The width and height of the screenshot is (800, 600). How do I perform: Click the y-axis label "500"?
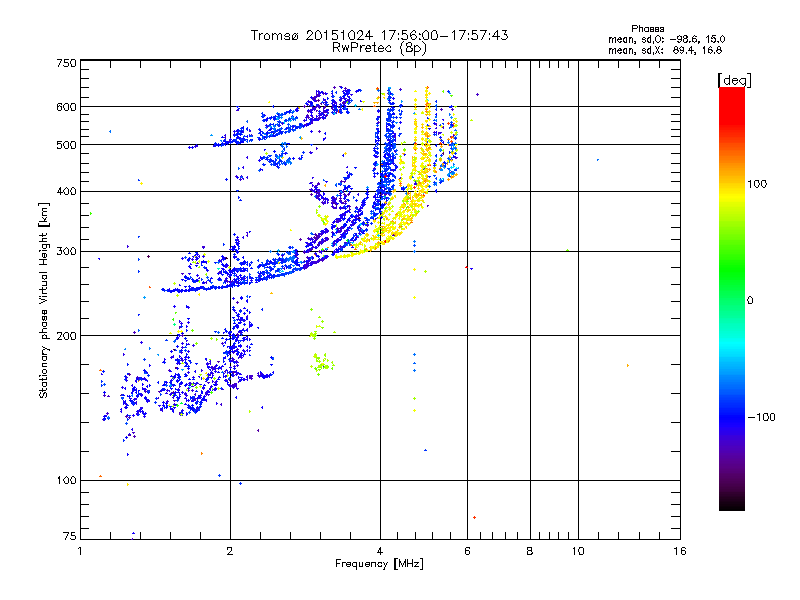click(x=66, y=145)
